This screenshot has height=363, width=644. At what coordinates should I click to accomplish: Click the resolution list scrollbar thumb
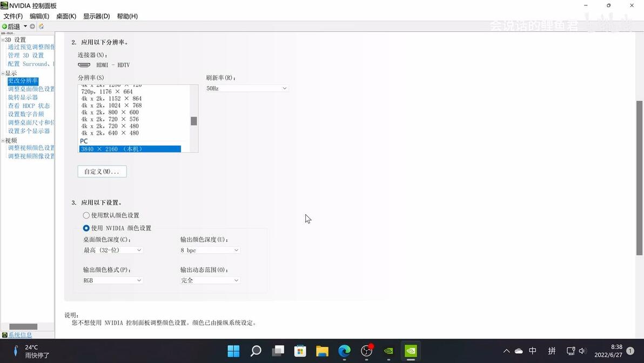[194, 121]
